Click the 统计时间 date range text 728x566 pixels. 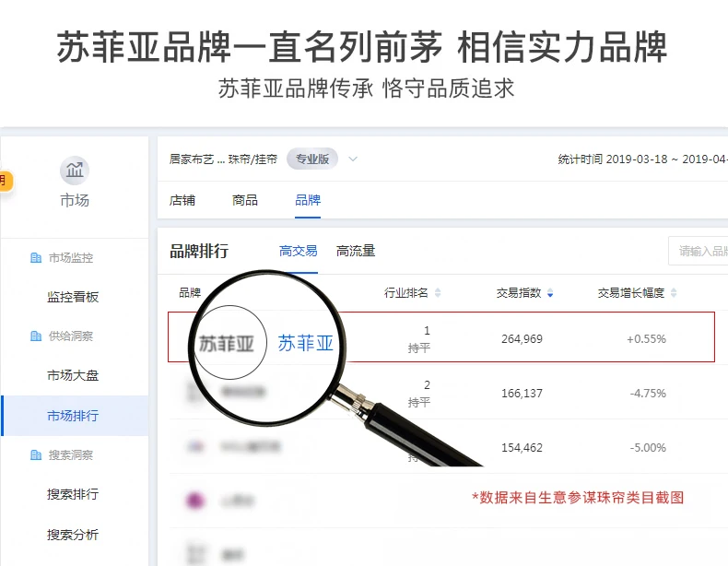pyautogui.click(x=642, y=159)
